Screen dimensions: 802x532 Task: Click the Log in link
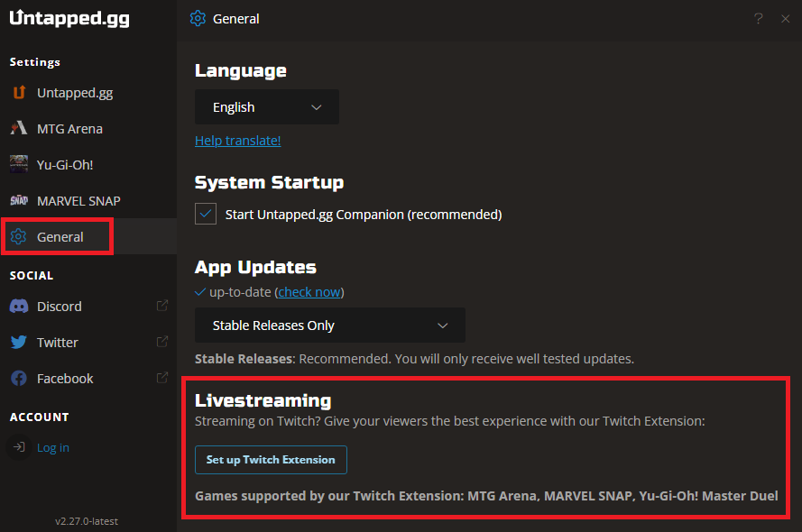tap(53, 447)
